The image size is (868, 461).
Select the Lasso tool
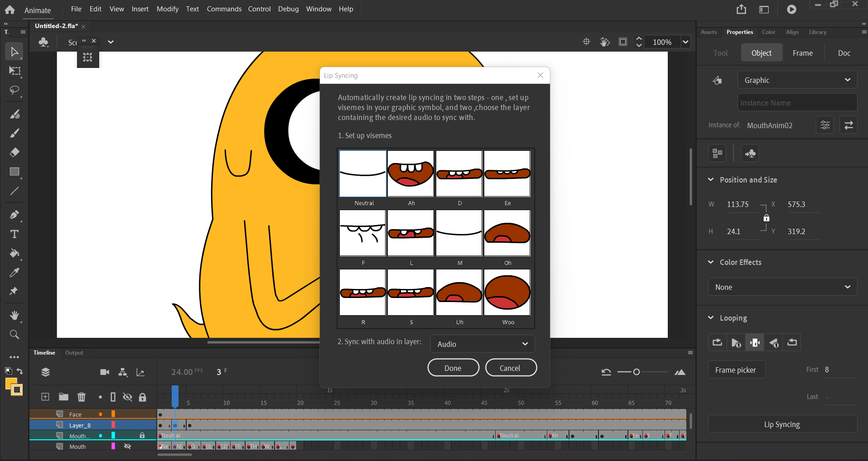click(14, 91)
